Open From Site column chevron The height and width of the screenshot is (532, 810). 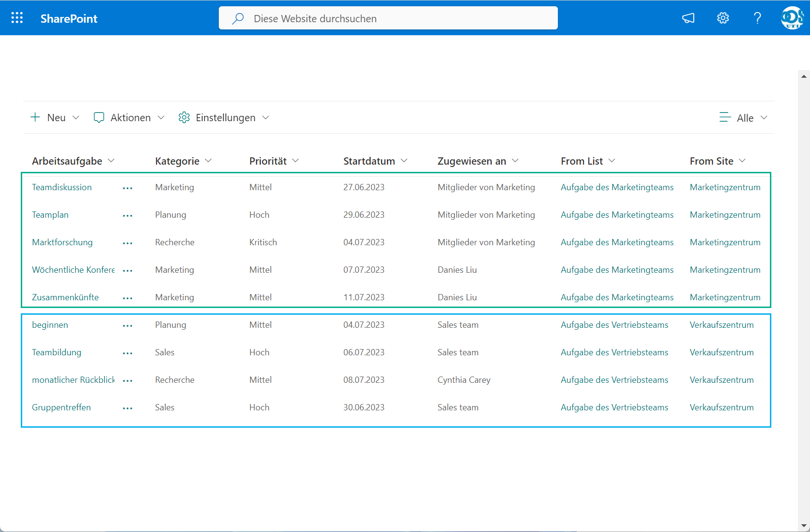click(x=742, y=160)
